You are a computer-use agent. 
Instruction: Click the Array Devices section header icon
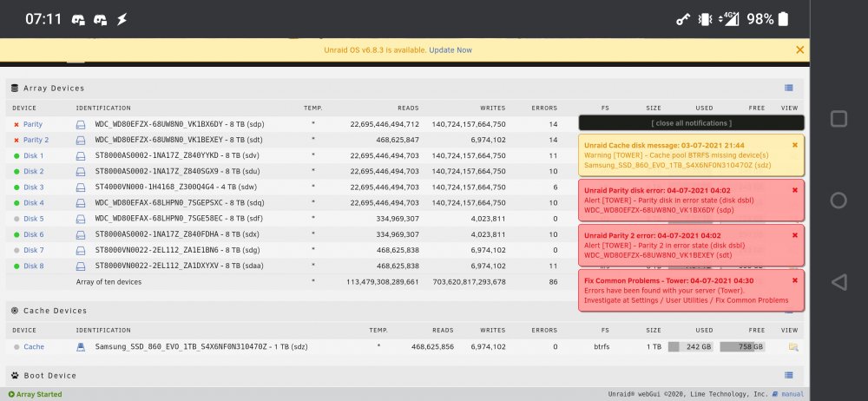(x=15, y=88)
